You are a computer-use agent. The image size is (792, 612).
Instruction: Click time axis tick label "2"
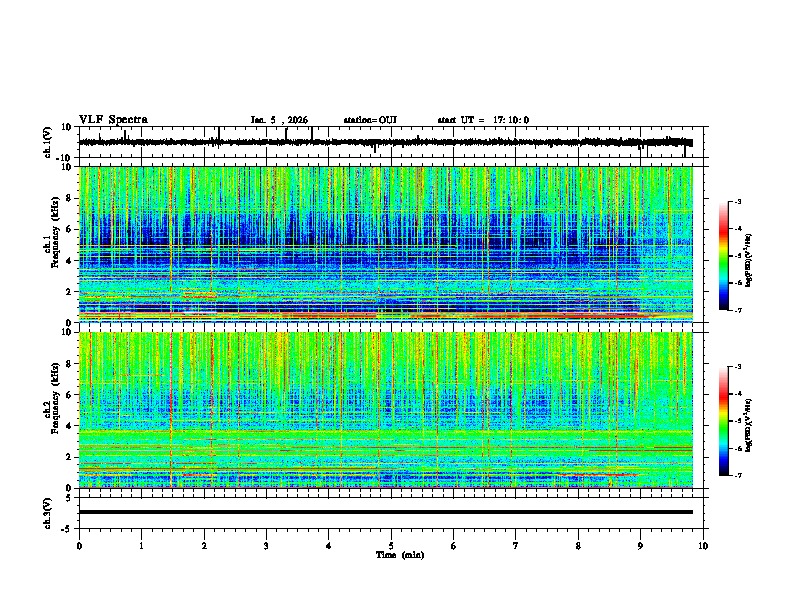click(204, 546)
